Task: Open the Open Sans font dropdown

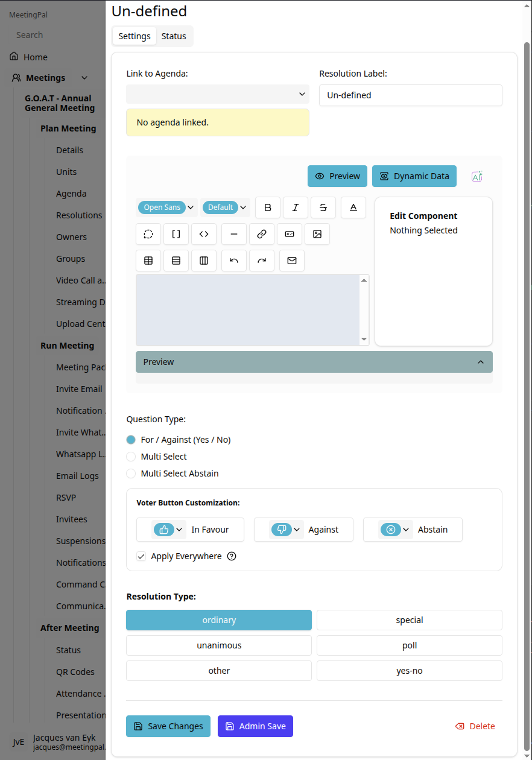Action: pos(167,207)
